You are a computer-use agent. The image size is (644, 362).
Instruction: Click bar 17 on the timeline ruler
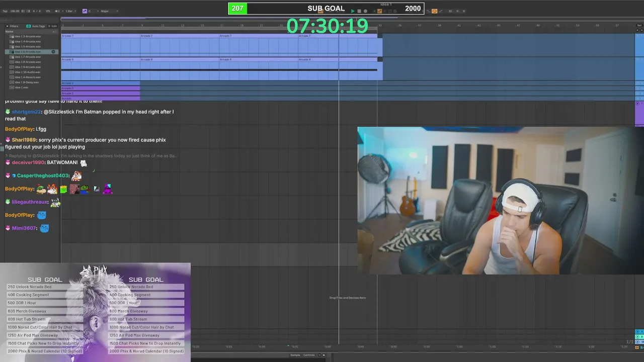pyautogui.click(x=221, y=25)
